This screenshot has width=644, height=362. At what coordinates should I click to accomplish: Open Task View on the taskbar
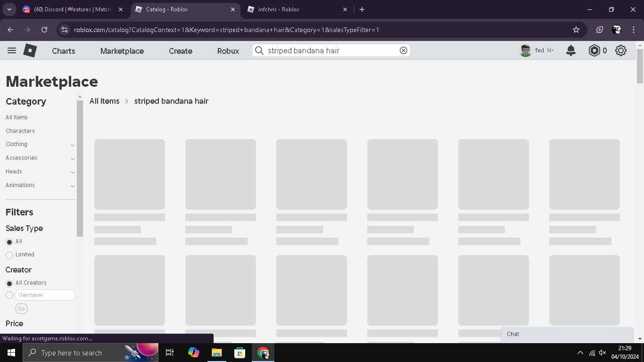[170, 353]
